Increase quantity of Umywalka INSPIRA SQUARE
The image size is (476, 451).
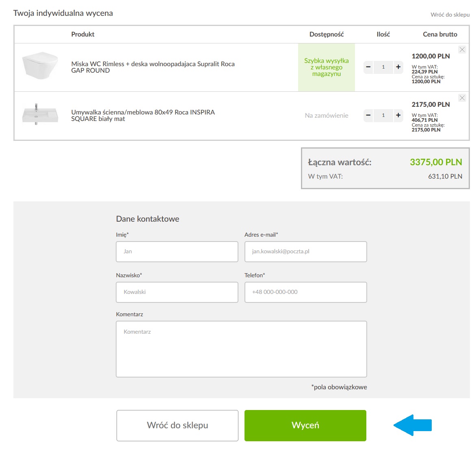point(398,115)
